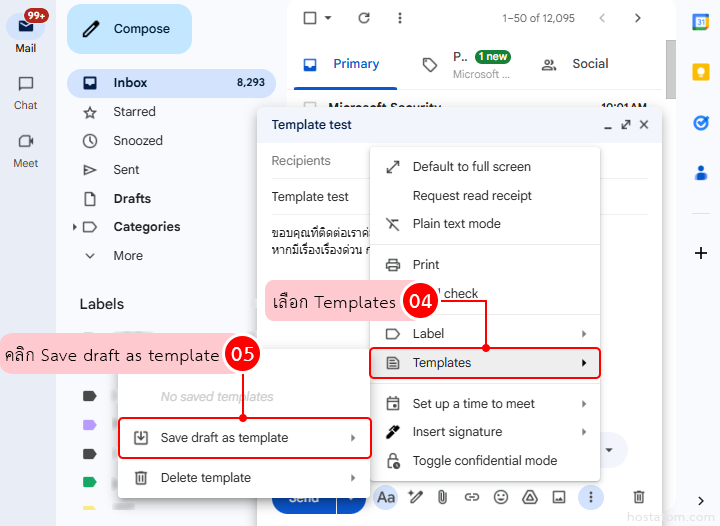Insert a link
The height and width of the screenshot is (526, 720).
click(472, 497)
